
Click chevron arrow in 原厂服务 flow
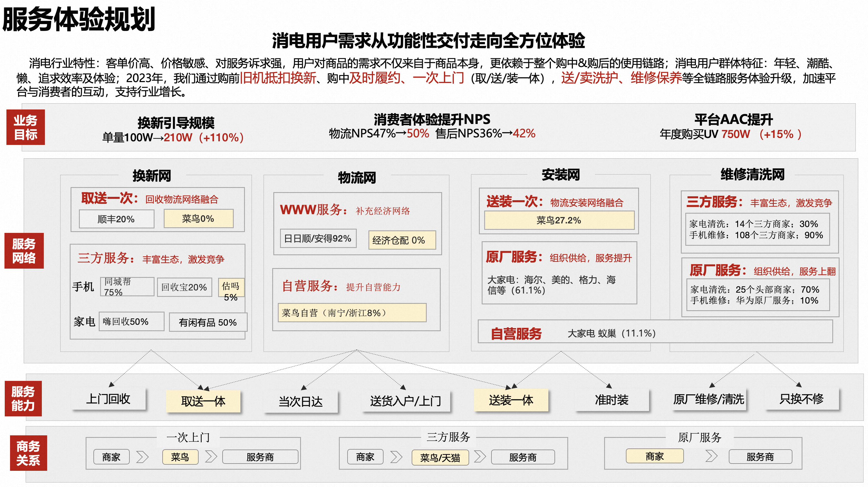[x=711, y=456]
